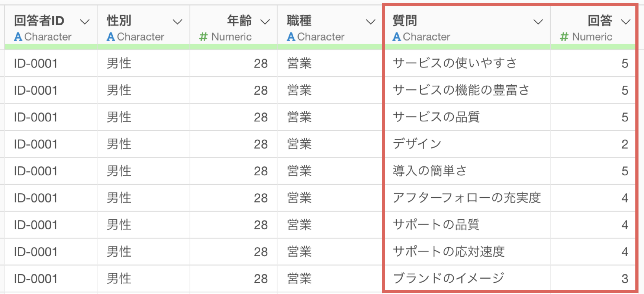This screenshot has width=644, height=294.
Task: Expand the 質問 column menu chevron
Action: (x=538, y=22)
